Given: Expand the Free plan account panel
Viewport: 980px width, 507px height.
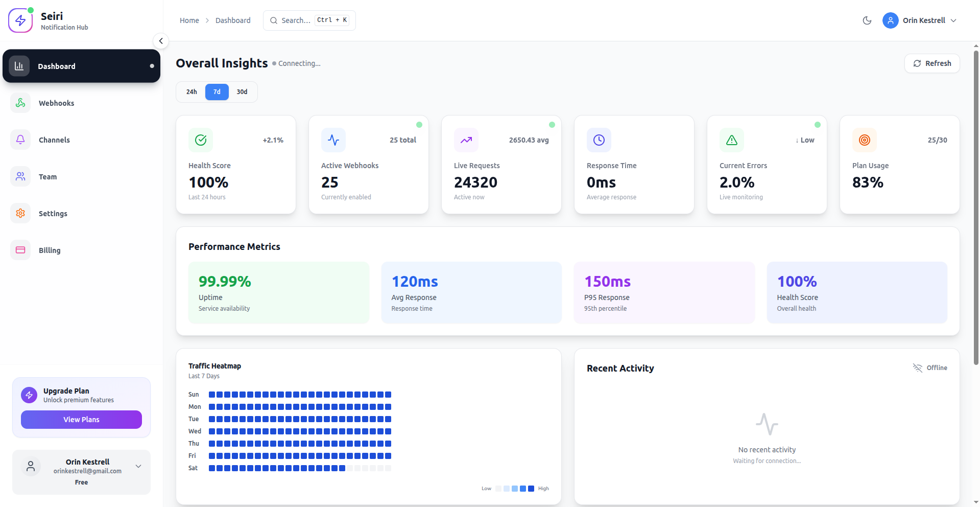Looking at the screenshot, I should [x=138, y=466].
